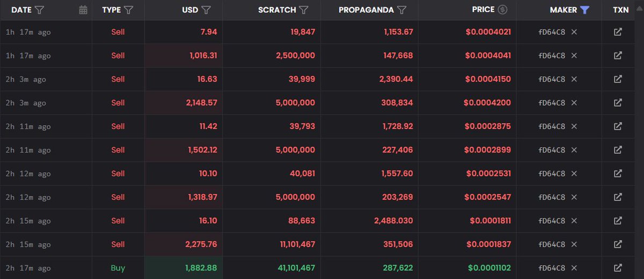Open transaction link for $0.0004150 row
Screen dimensions: 644x279
pos(618,79)
